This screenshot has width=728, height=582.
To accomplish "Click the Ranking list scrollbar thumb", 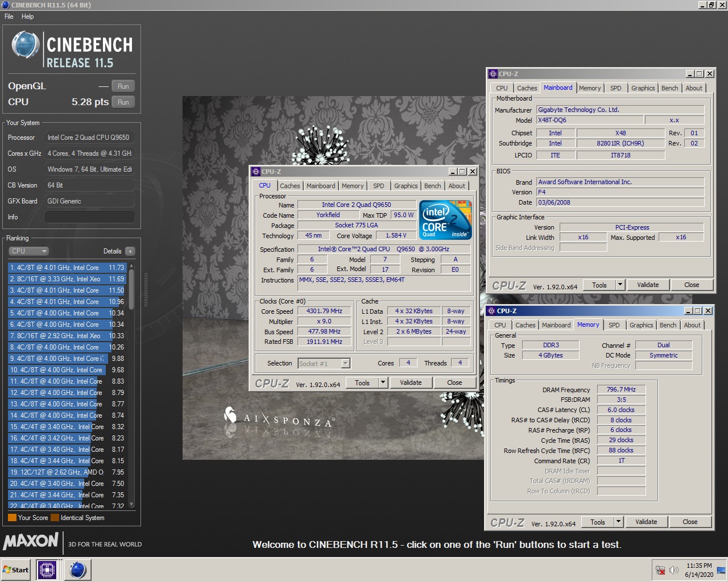I will [132, 289].
